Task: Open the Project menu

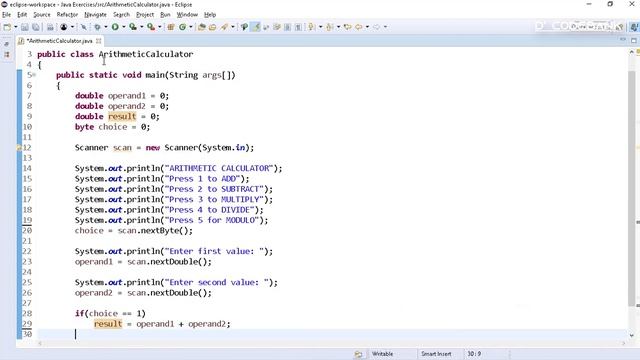Action: (x=145, y=15)
